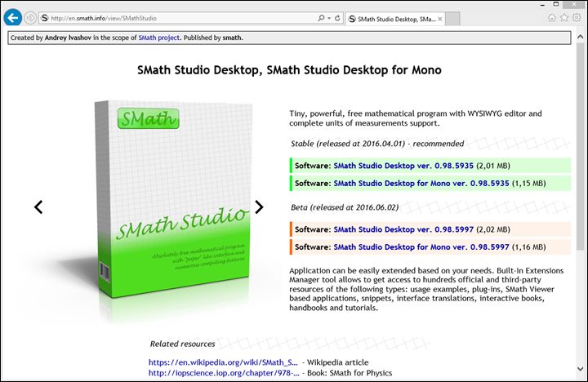
Task: Click the search magnifier in address bar
Action: [320, 17]
